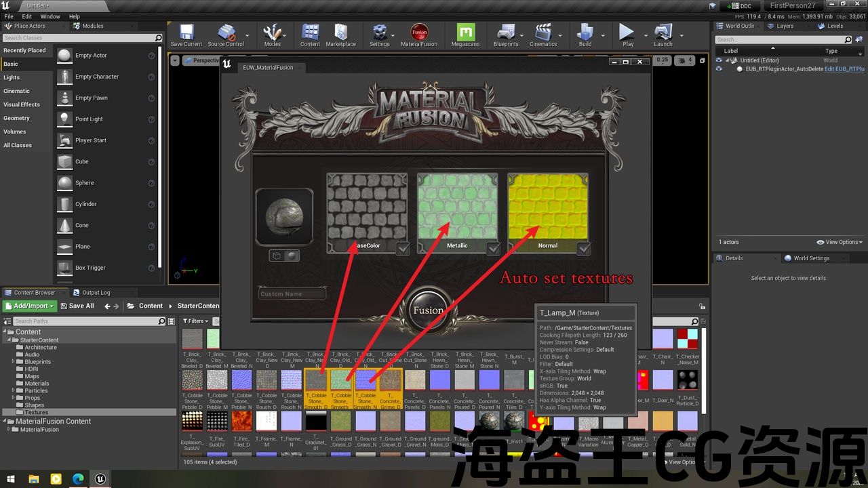Open the Marketplace toolbar icon
Image resolution: width=868 pixels, height=488 pixels.
click(340, 33)
